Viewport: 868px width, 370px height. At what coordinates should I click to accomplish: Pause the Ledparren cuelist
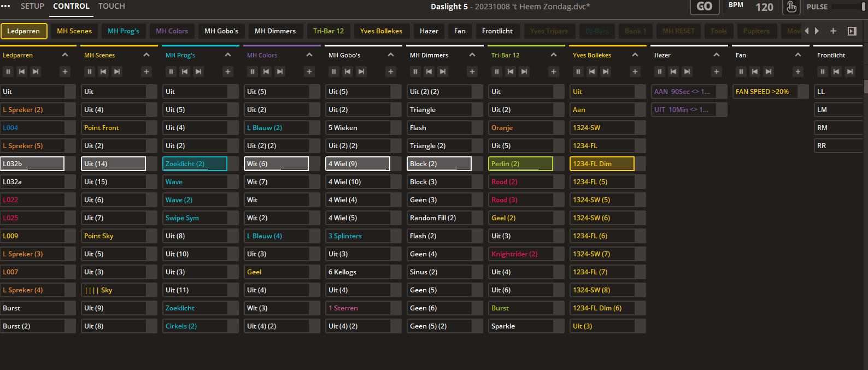coord(8,72)
